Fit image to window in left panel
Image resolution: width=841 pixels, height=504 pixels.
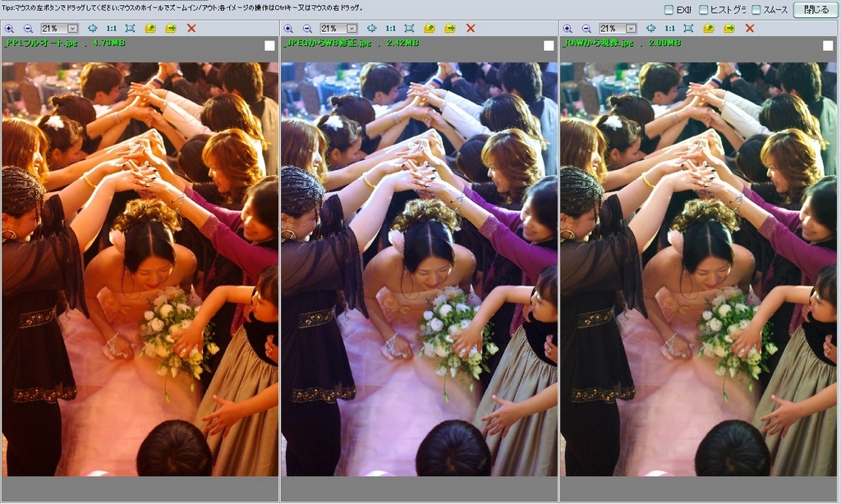(130, 29)
